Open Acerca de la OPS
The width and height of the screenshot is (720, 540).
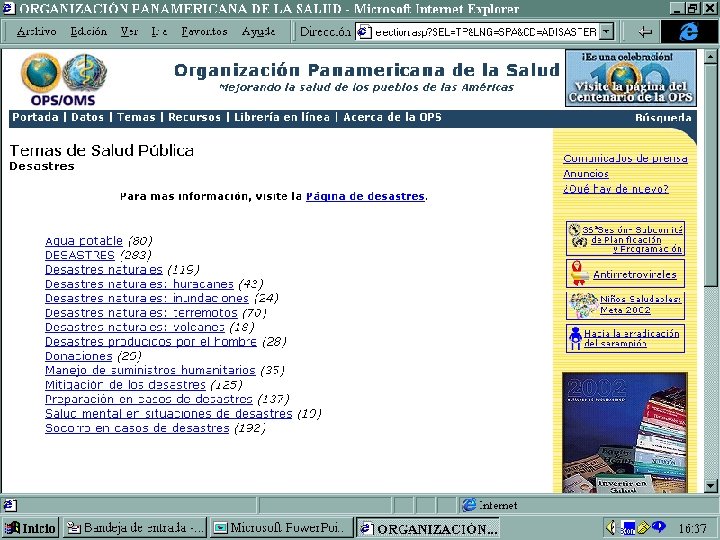tap(392, 117)
